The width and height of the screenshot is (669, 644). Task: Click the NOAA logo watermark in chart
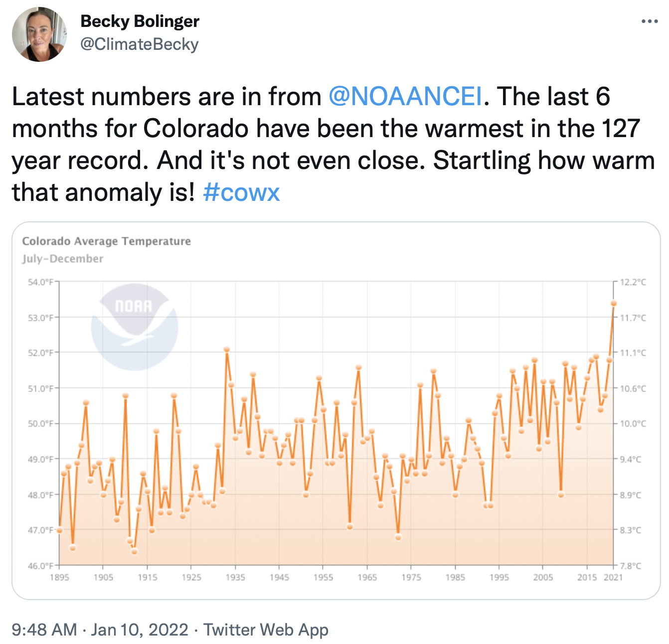click(x=134, y=326)
